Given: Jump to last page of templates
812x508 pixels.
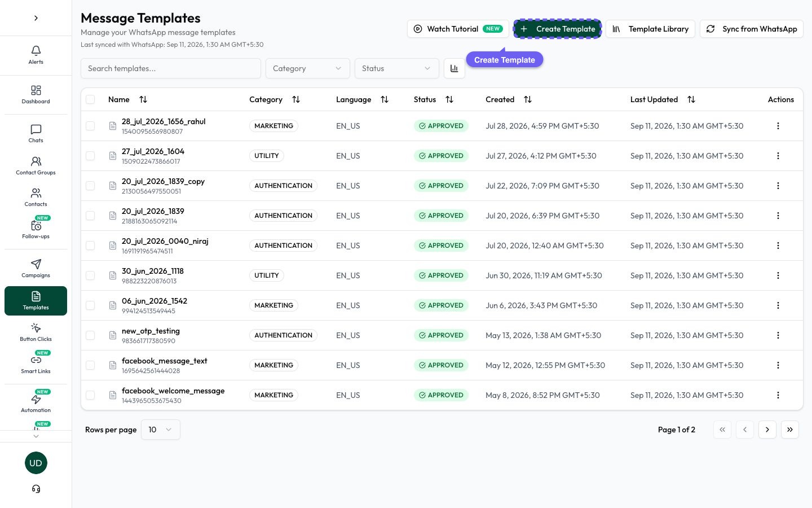Looking at the screenshot, I should coord(790,430).
